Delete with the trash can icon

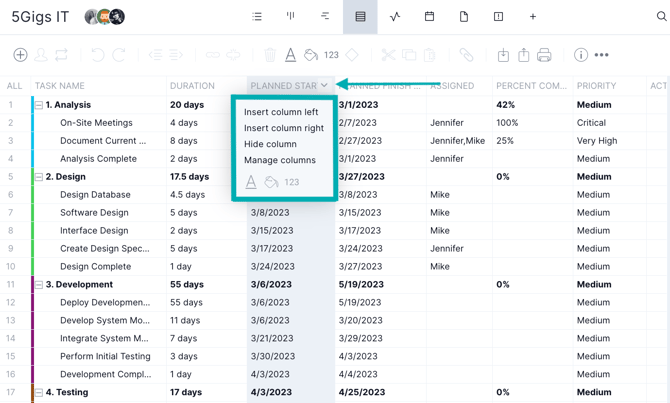pos(270,55)
